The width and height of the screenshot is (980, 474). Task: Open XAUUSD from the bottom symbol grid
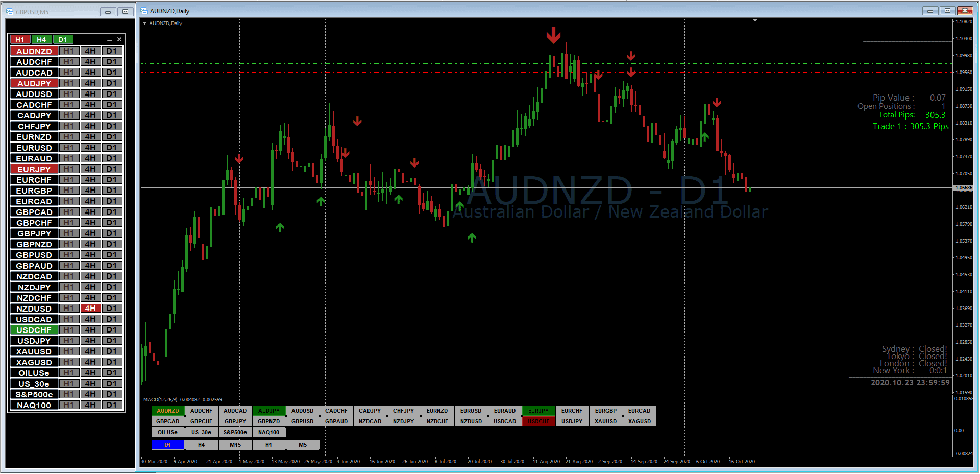pyautogui.click(x=606, y=421)
